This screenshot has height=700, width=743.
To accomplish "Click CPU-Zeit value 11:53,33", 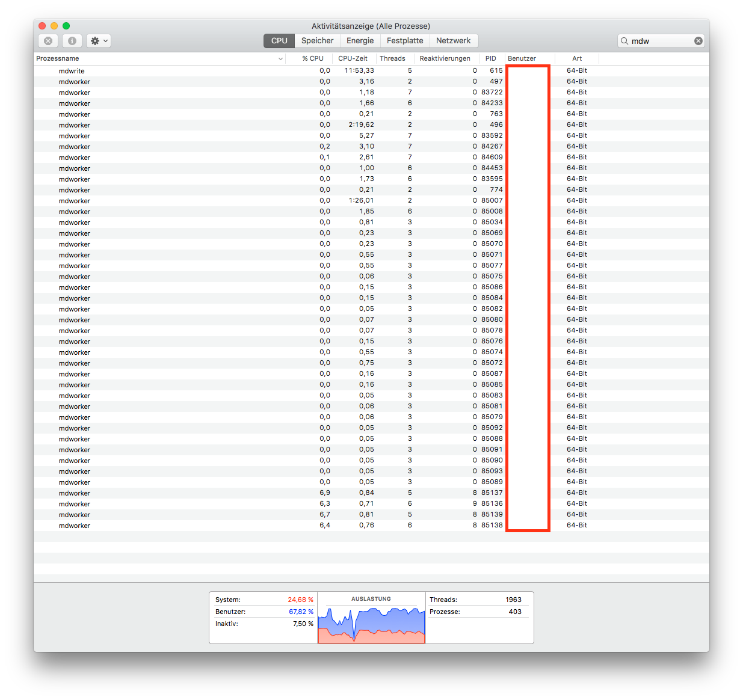I will pyautogui.click(x=359, y=70).
